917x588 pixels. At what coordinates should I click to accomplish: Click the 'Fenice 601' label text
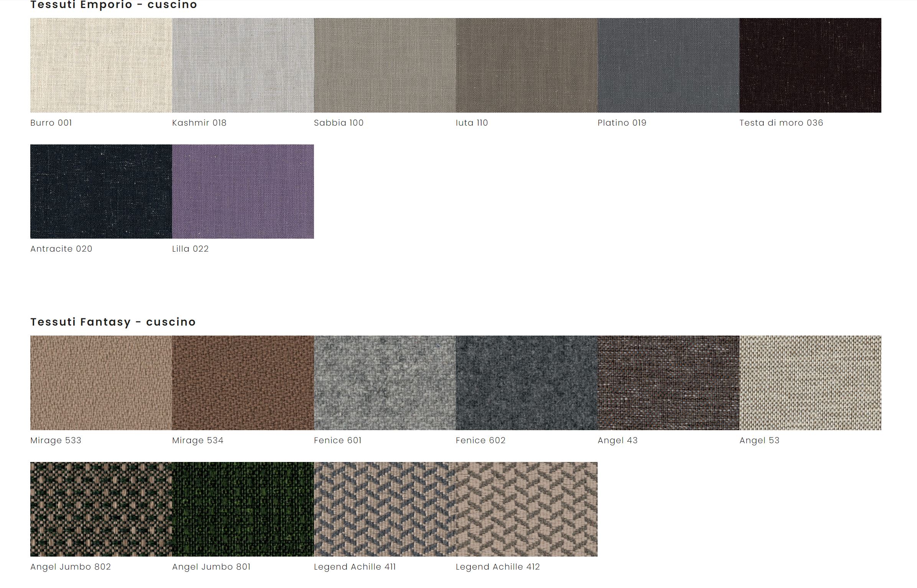point(338,441)
